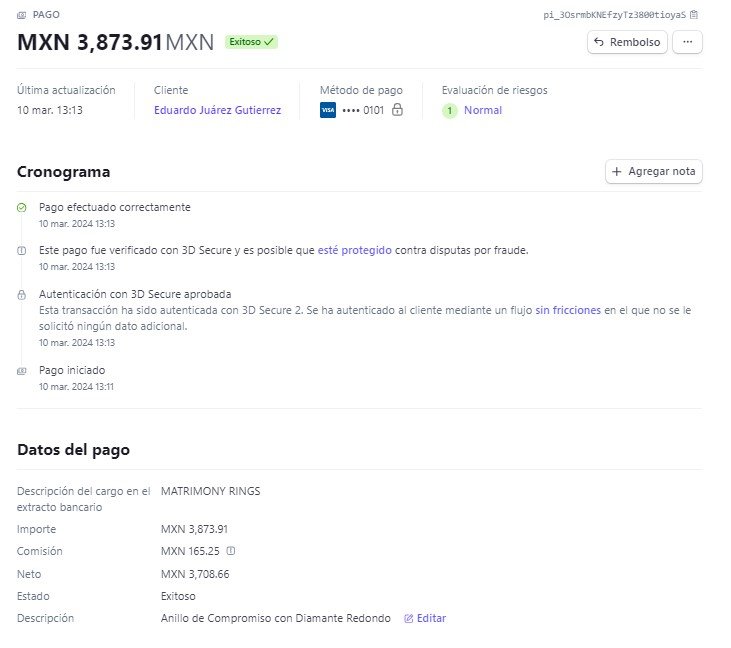
Task: Click the Agregar nota button
Action: point(654,172)
